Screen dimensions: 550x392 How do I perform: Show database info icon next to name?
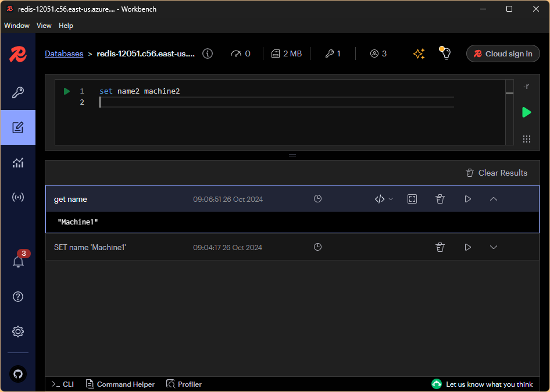point(208,54)
